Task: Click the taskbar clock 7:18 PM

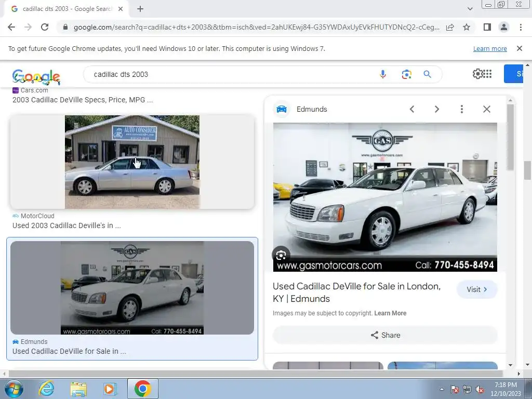Action: (506, 385)
